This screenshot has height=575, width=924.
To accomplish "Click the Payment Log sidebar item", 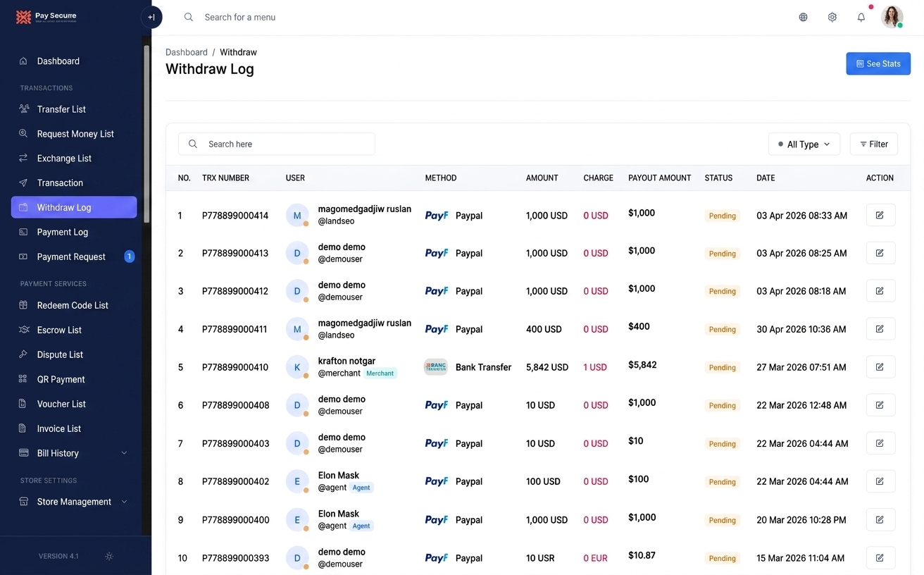I will point(74,232).
